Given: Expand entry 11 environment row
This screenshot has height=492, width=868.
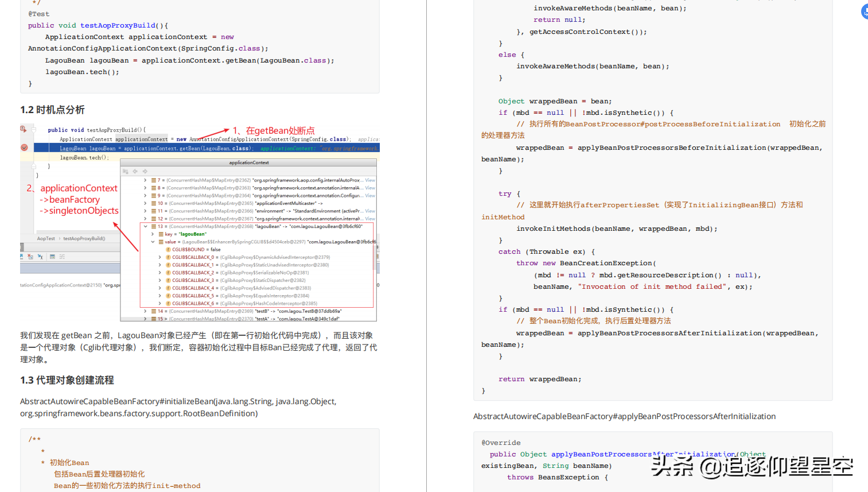Looking at the screenshot, I should click(x=145, y=211).
